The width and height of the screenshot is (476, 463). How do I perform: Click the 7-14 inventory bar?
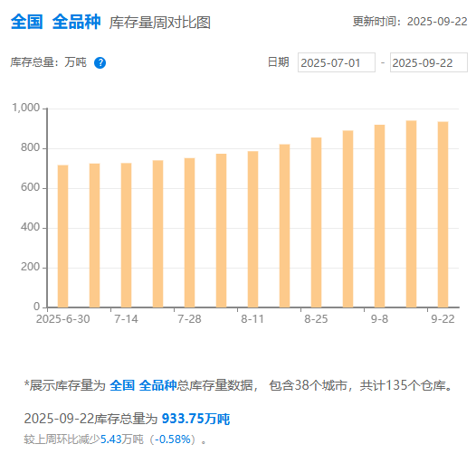point(126,235)
